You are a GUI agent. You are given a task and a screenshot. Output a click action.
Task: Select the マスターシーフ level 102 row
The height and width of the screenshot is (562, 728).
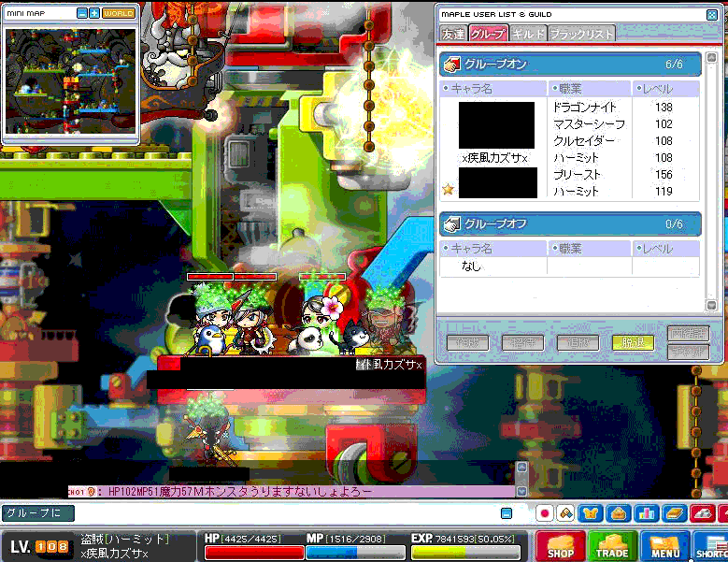[570, 124]
